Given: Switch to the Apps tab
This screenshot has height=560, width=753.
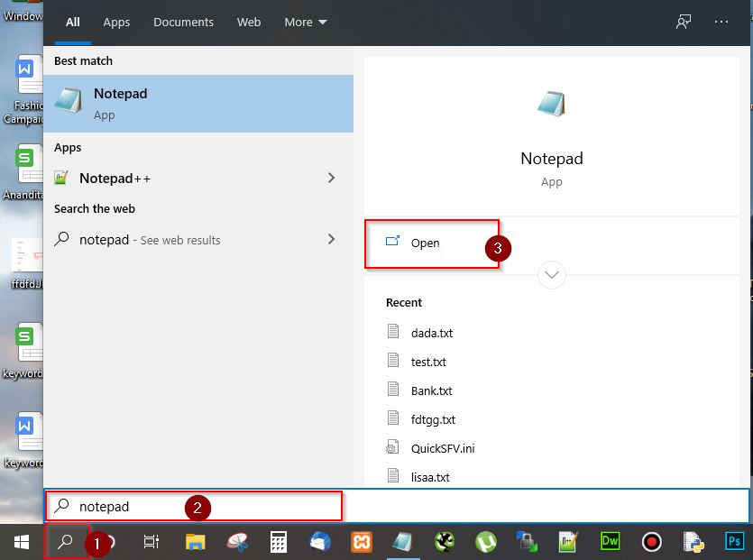Looking at the screenshot, I should pyautogui.click(x=116, y=22).
